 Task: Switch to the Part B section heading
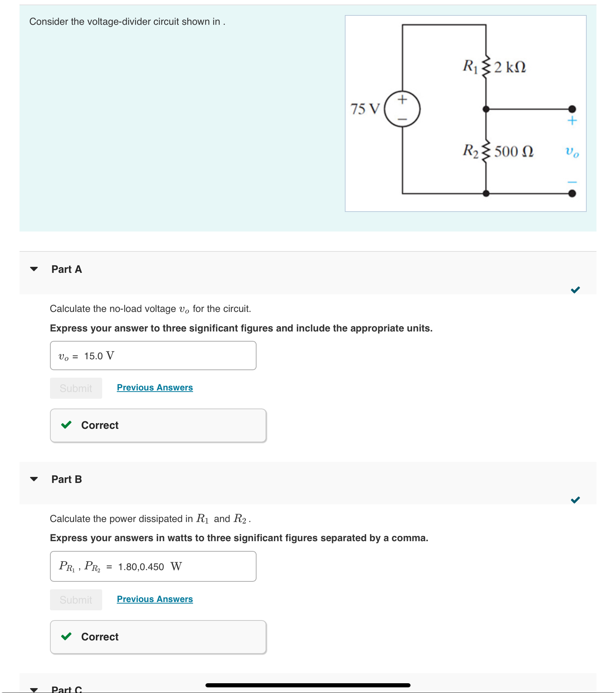pos(66,479)
